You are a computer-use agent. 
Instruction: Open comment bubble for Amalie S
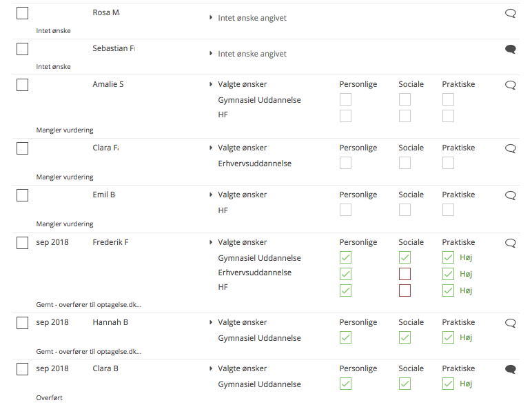click(x=510, y=85)
